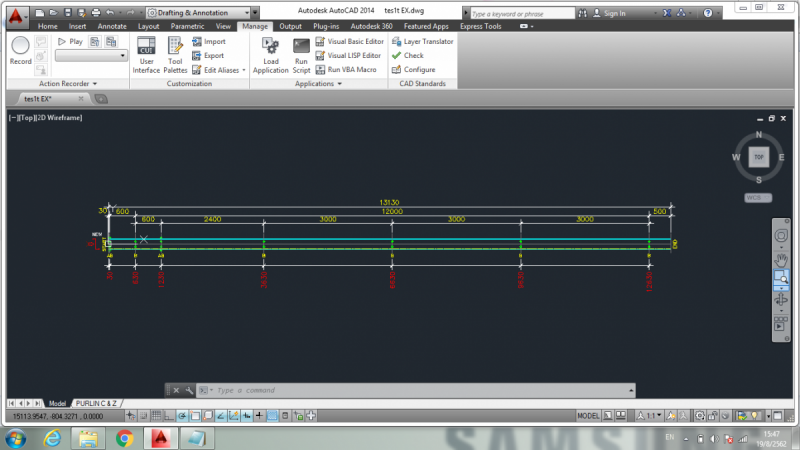
Task: Click Import customization
Action: [x=209, y=41]
